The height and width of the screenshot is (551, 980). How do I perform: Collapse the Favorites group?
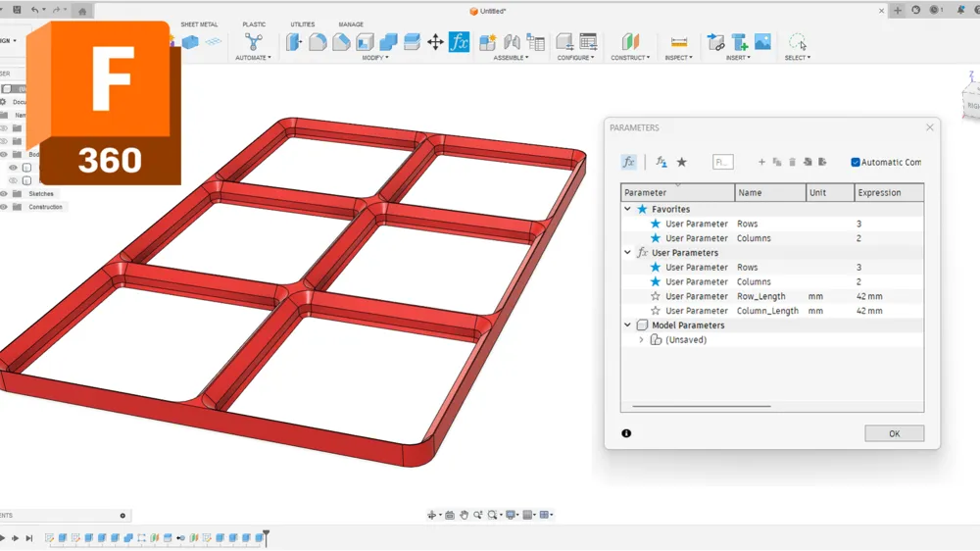[627, 209]
